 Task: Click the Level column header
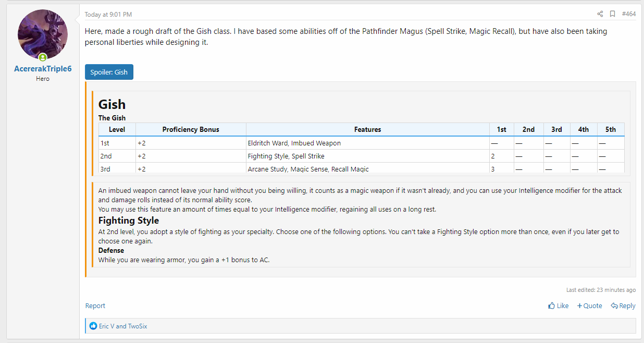pyautogui.click(x=117, y=129)
